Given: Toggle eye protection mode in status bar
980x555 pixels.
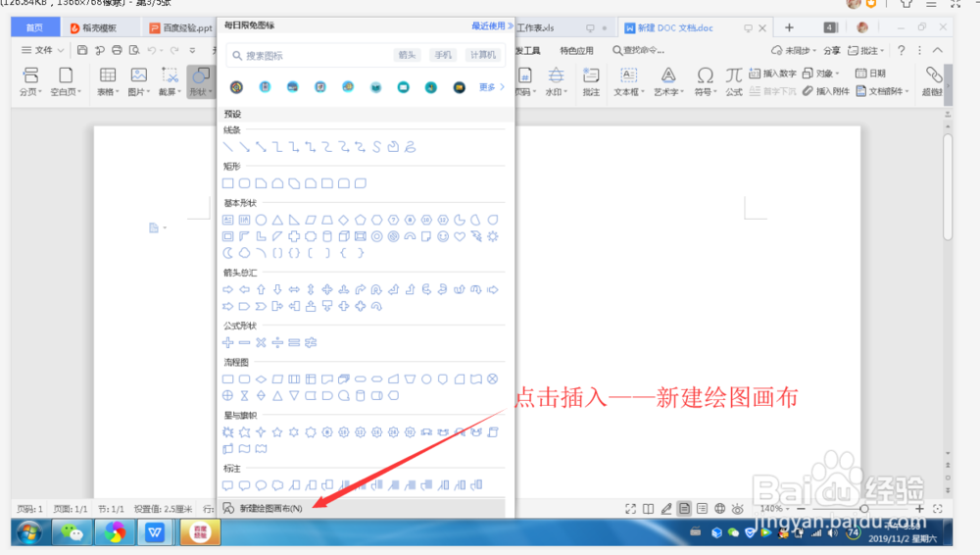Looking at the screenshot, I should pos(738,509).
